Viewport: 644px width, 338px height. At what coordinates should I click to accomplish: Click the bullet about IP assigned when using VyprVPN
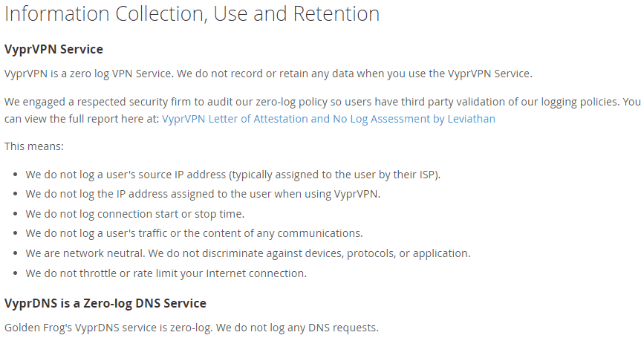click(x=203, y=195)
